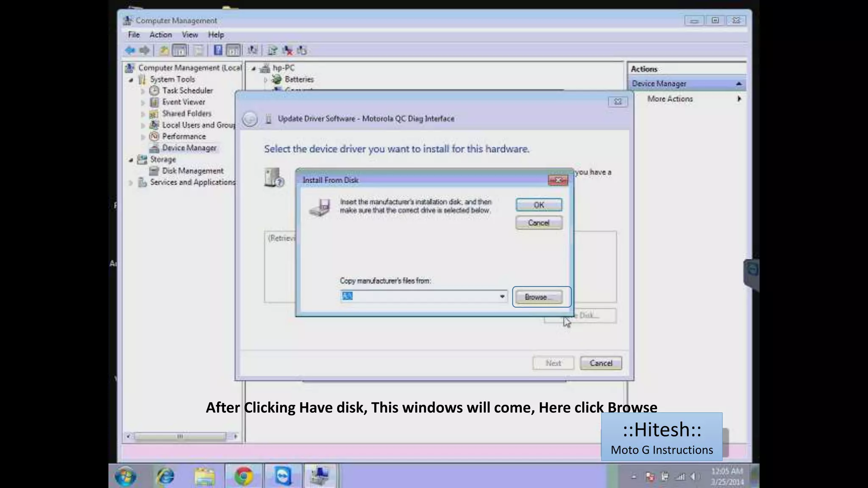This screenshot has width=868, height=488.
Task: Click Cancel in Install From Disk dialog
Action: [x=539, y=223]
